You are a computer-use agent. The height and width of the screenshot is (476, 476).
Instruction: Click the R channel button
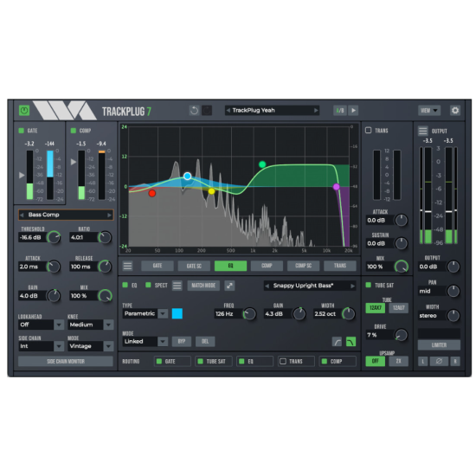(x=455, y=361)
